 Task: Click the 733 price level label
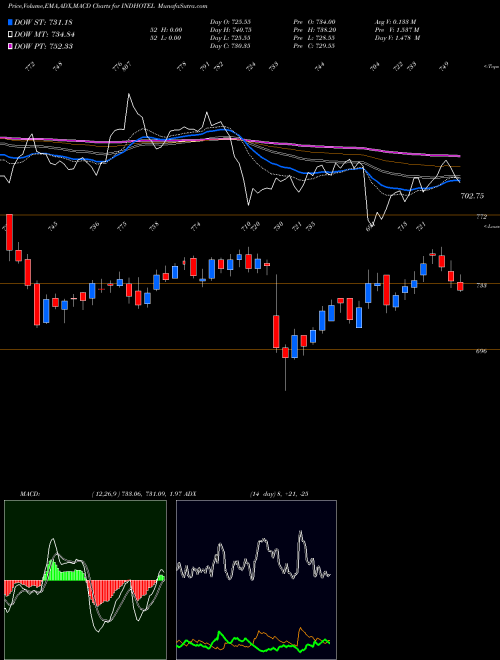481,285
